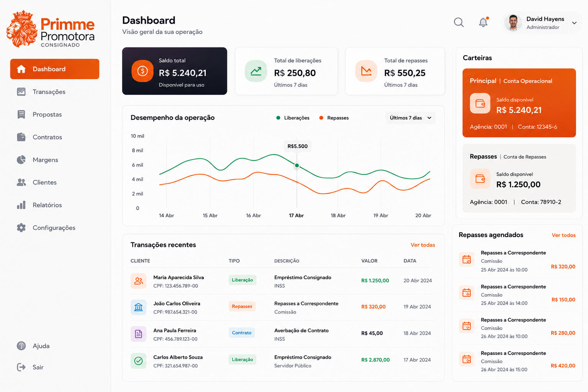
Task: Select the bank icon beside João Carlos Oliveira
Action: point(138,307)
